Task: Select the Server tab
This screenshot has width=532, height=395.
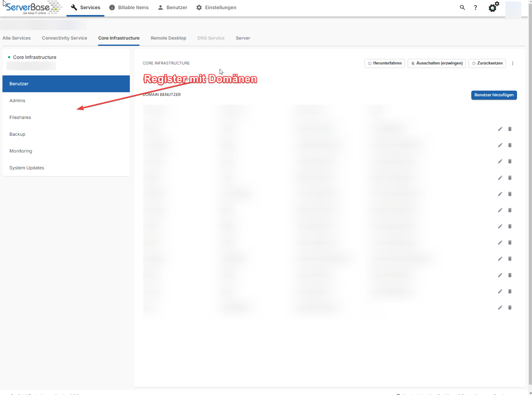Action: pos(243,38)
